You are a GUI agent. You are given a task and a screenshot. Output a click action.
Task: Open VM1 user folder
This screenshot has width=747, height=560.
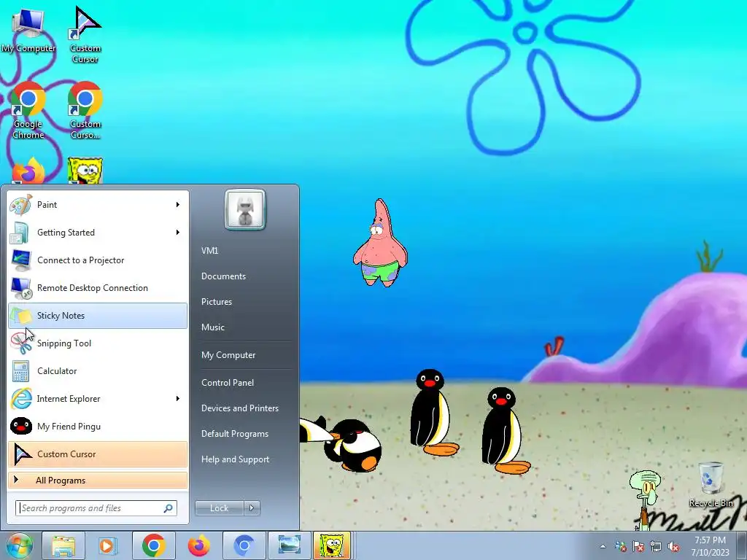(x=209, y=251)
